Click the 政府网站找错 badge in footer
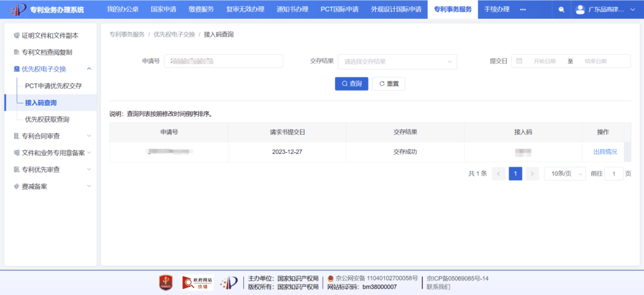The height and width of the screenshot is (295, 644). click(197, 282)
